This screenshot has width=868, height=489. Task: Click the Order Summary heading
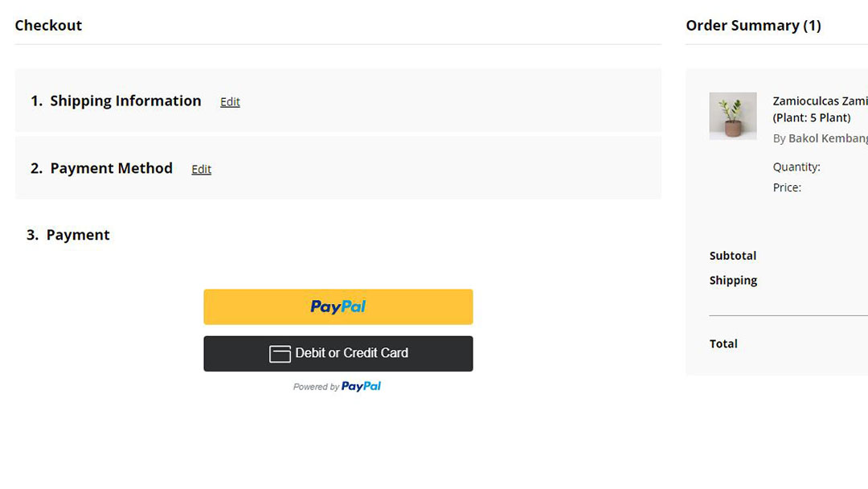point(753,26)
